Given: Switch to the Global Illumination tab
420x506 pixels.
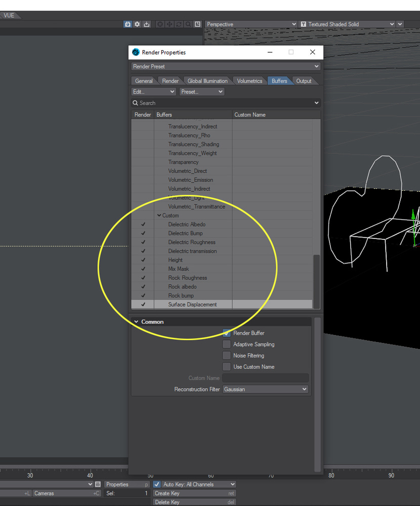Looking at the screenshot, I should tap(207, 81).
